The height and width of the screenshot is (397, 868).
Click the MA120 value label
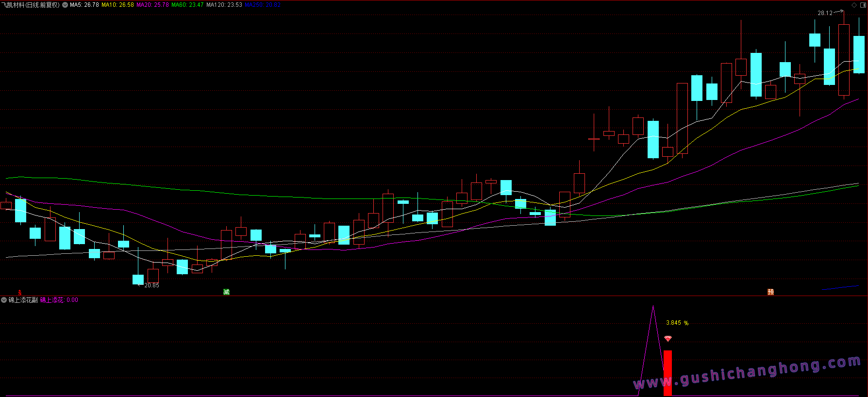pos(224,5)
